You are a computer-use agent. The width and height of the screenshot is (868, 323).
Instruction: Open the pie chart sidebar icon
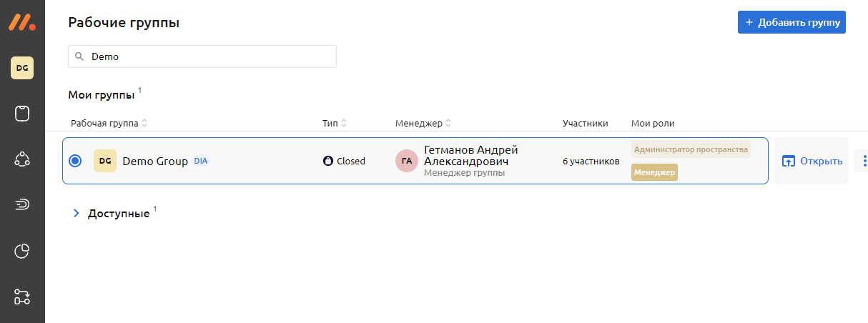22,251
